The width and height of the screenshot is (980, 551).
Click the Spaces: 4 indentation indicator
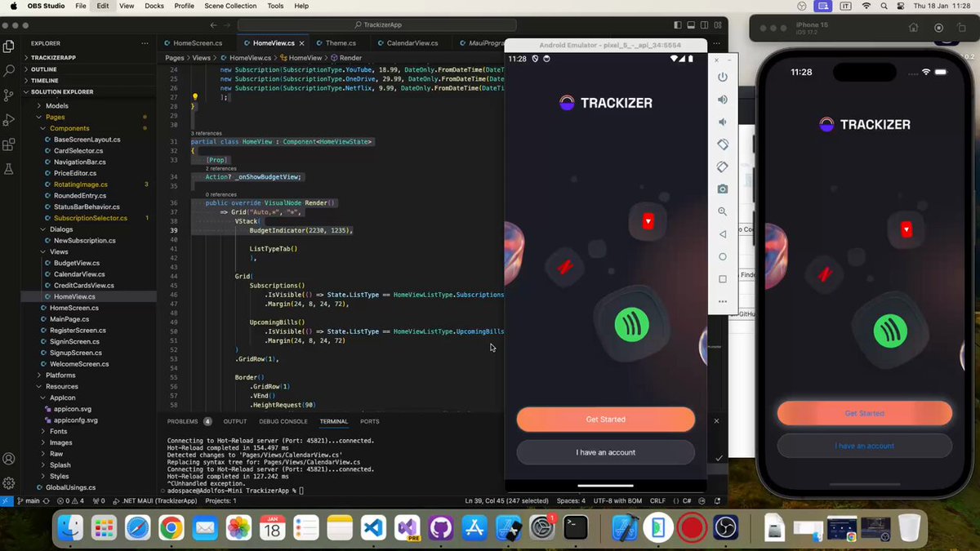tap(569, 500)
